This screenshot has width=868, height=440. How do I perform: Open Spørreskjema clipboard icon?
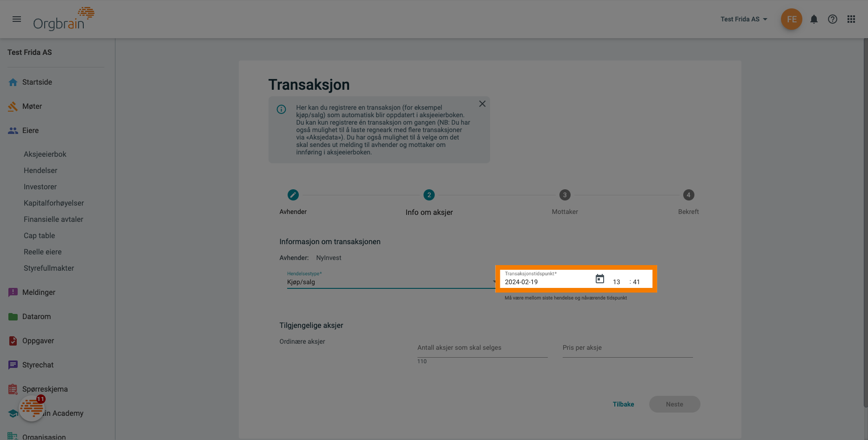[x=13, y=389]
